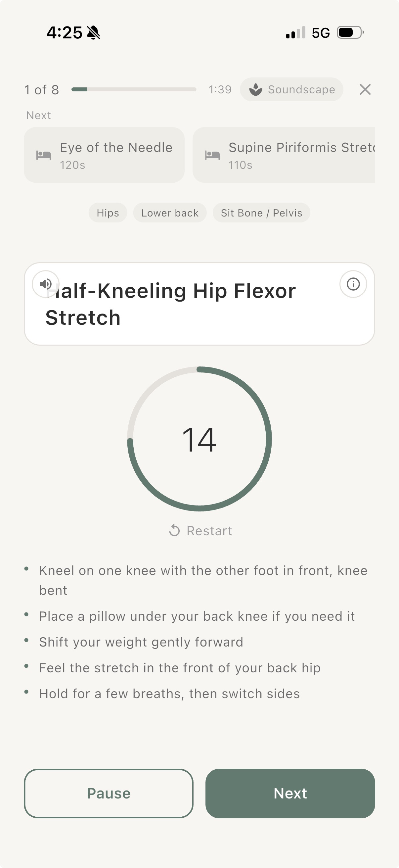Tap the Soundscape lotus icon

256,90
